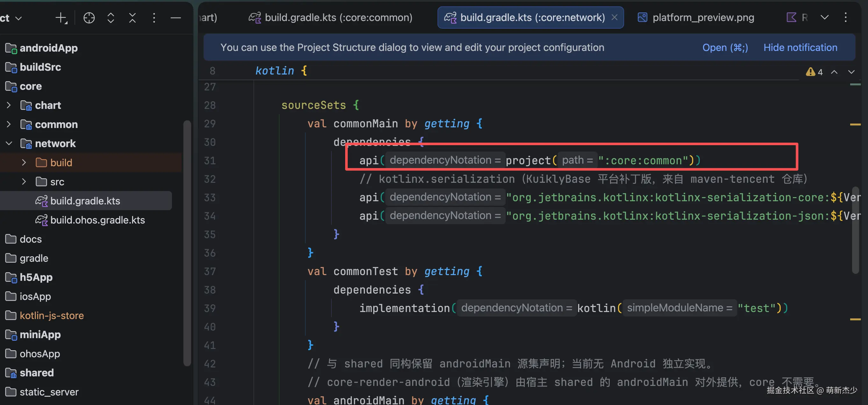Screen dimensions: 868x405
Task: Select the core folder in tree
Action: (24, 87)
